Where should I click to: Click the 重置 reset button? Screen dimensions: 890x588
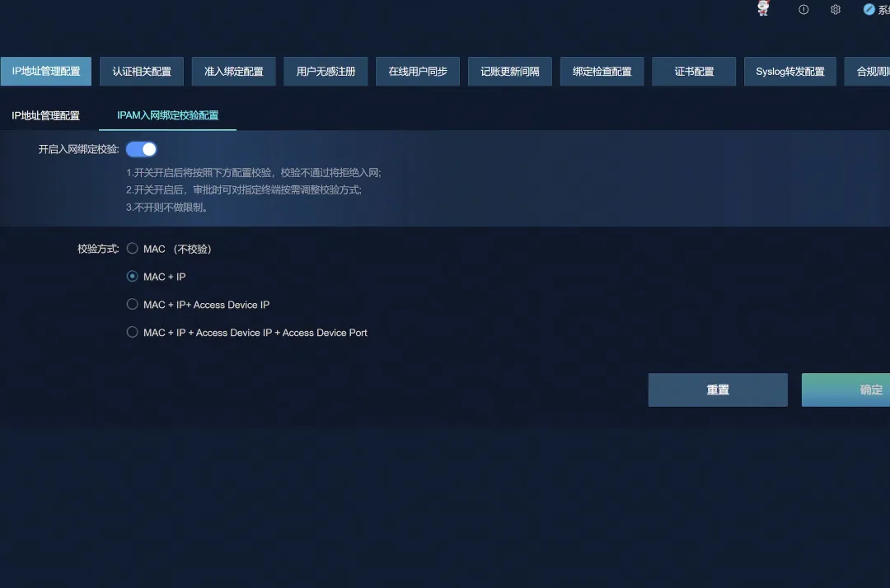tap(718, 390)
